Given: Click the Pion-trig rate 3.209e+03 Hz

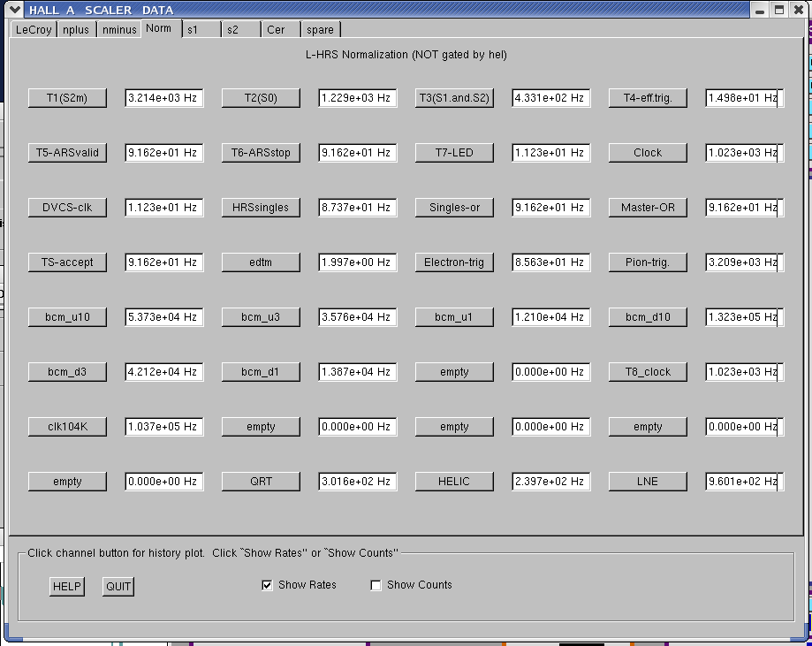Looking at the screenshot, I should [x=745, y=262].
